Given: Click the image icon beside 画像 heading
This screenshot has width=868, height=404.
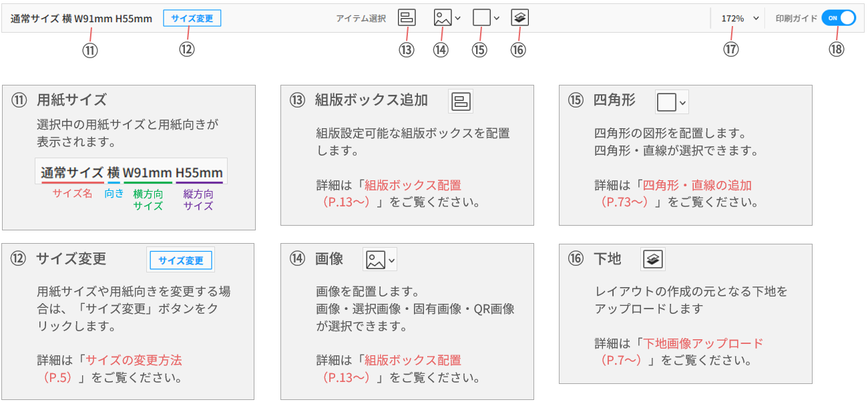Looking at the screenshot, I should [x=375, y=260].
